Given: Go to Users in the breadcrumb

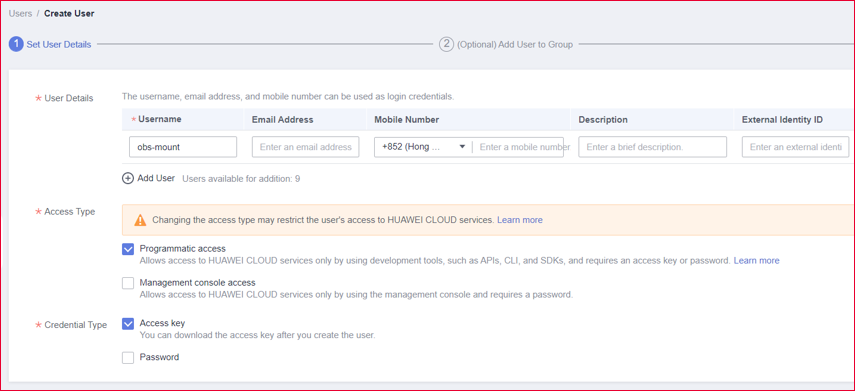Looking at the screenshot, I should tap(20, 14).
